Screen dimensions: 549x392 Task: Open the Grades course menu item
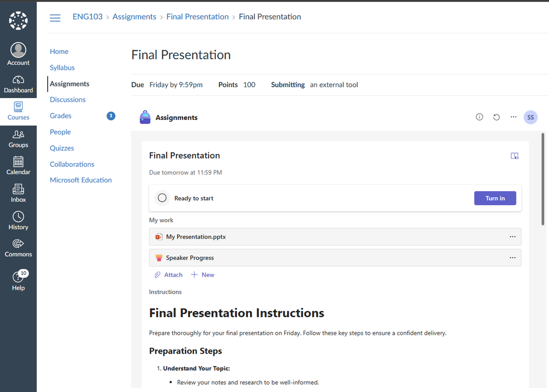pyautogui.click(x=60, y=116)
